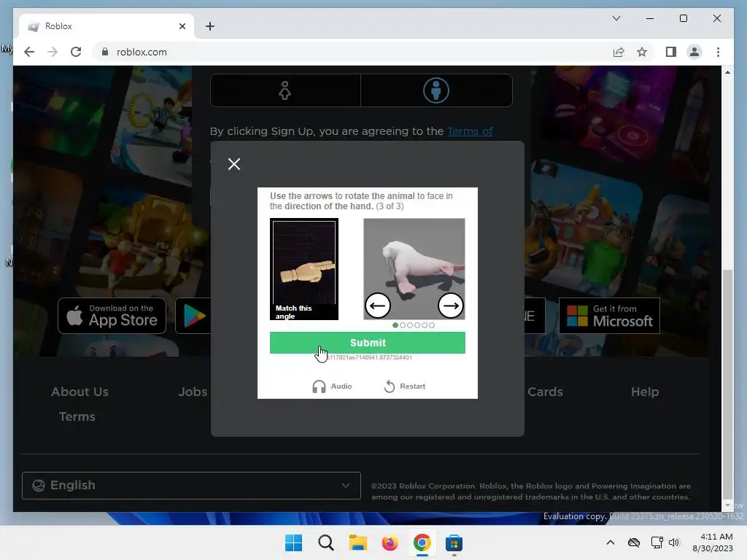
Task: Open the Terms of Use link
Action: click(470, 131)
